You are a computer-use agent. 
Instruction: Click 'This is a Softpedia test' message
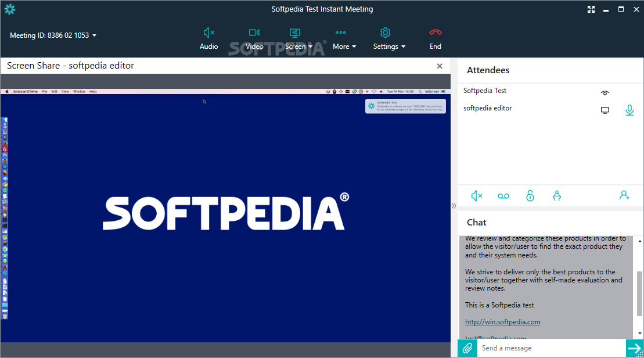(x=499, y=305)
